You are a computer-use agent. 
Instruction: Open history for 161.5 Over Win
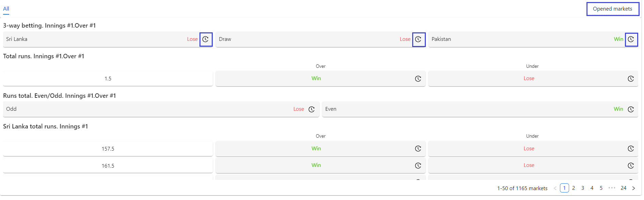(418, 166)
